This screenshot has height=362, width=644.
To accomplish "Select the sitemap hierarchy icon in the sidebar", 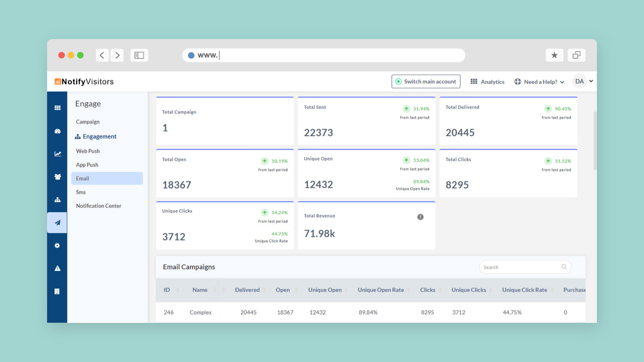I will click(57, 200).
